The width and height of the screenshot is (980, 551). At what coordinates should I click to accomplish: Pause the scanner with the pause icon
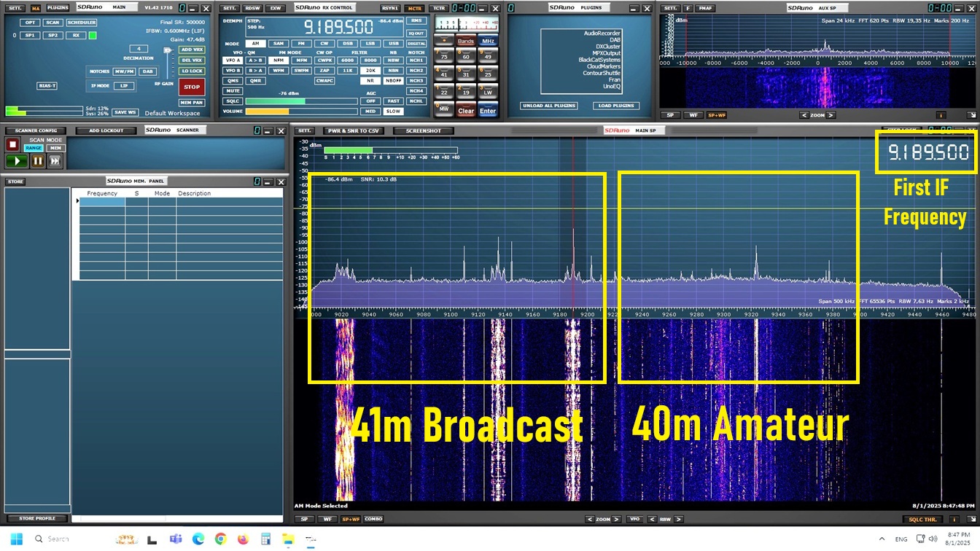(37, 160)
